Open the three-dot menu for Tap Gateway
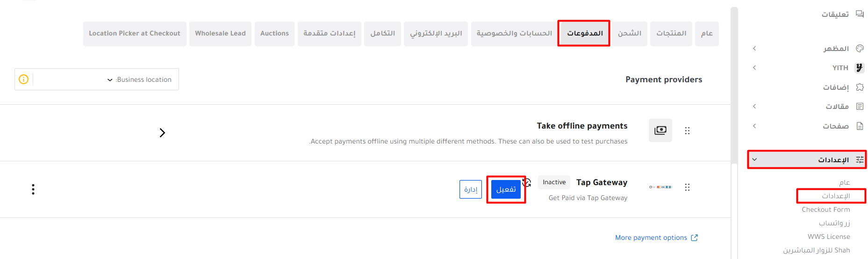 click(x=33, y=189)
